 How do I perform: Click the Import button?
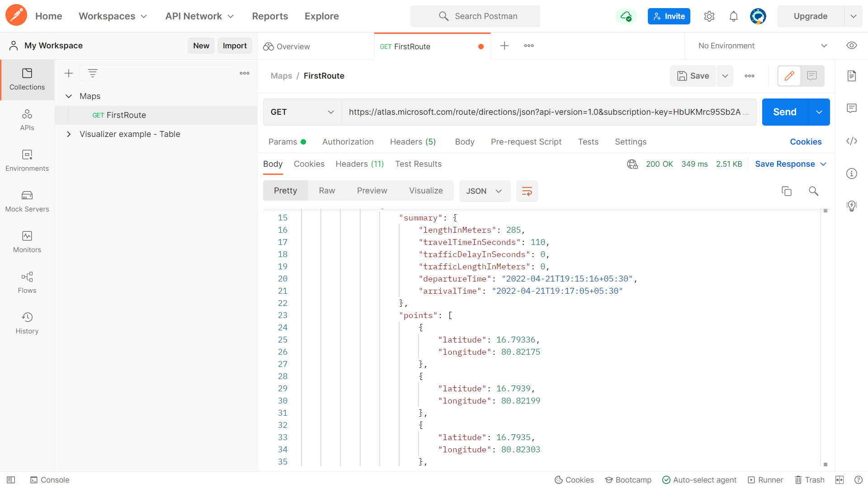point(235,46)
